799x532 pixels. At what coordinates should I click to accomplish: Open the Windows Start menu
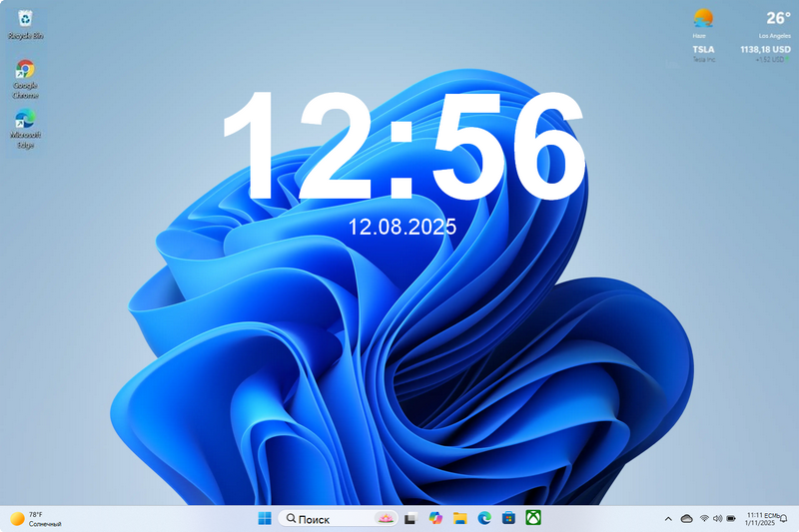tap(265, 518)
